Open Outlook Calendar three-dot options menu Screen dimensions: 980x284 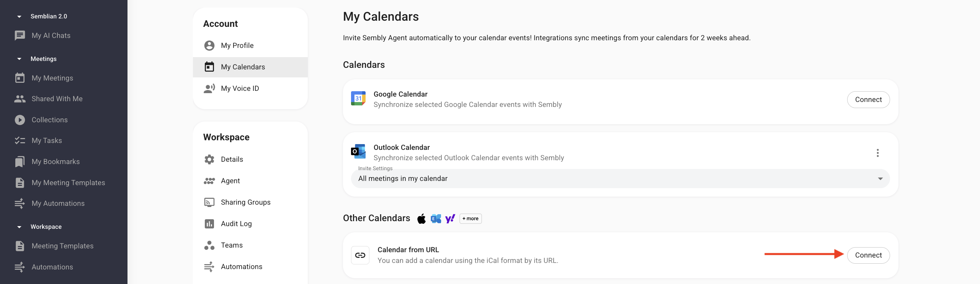pos(877,153)
